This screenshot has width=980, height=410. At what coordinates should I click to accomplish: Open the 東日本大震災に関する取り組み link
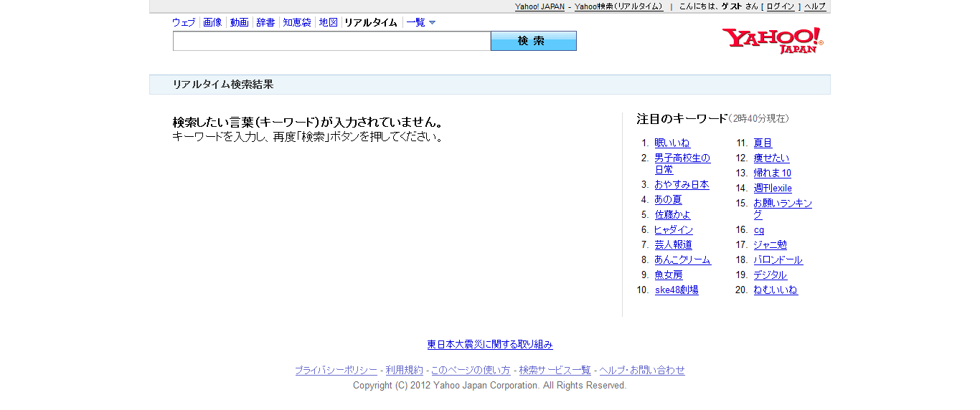click(490, 345)
